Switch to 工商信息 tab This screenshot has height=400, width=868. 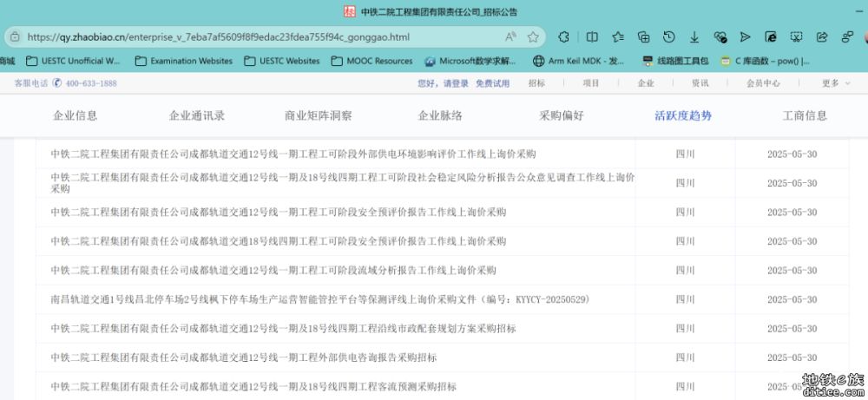(805, 115)
